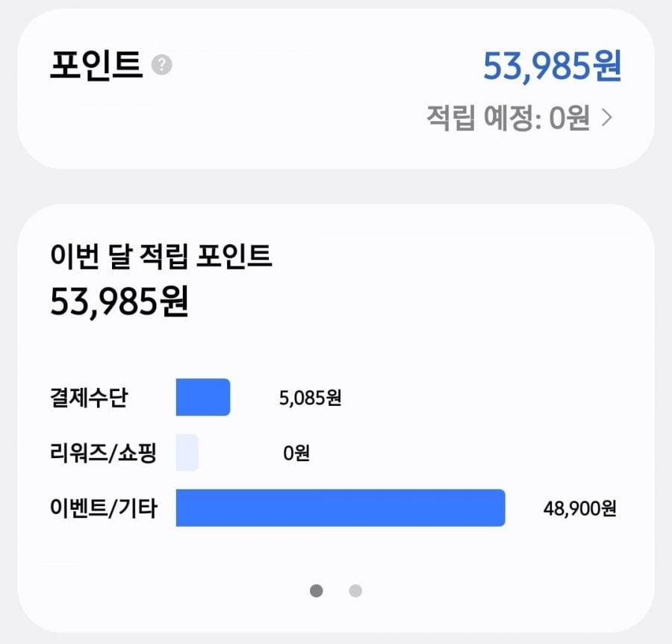Open the top 포인트 summary card
672x644 pixels.
coord(336,89)
